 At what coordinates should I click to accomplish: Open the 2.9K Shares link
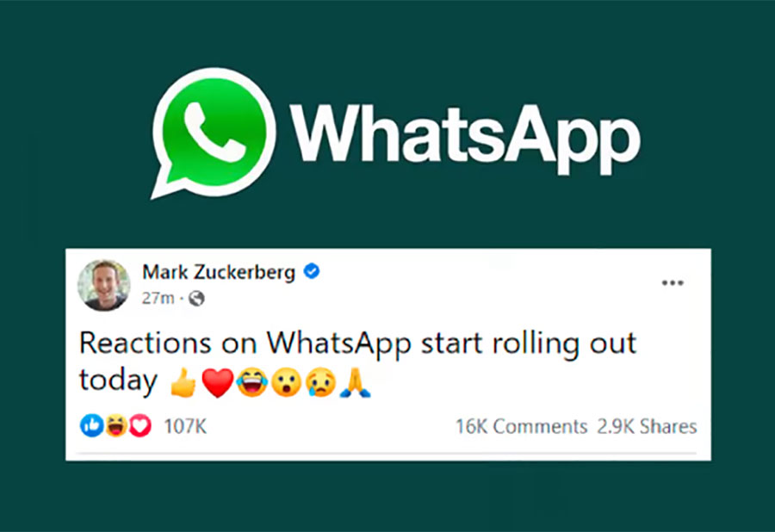[x=647, y=426]
